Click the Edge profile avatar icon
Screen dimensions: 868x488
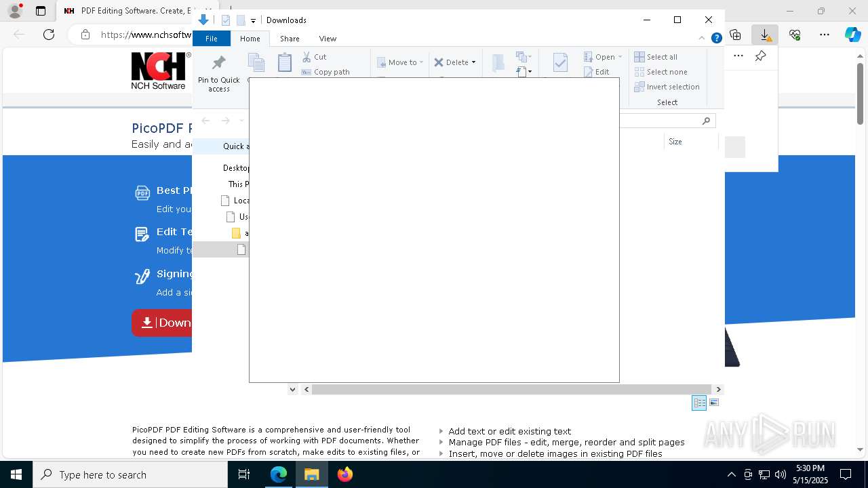(15, 11)
